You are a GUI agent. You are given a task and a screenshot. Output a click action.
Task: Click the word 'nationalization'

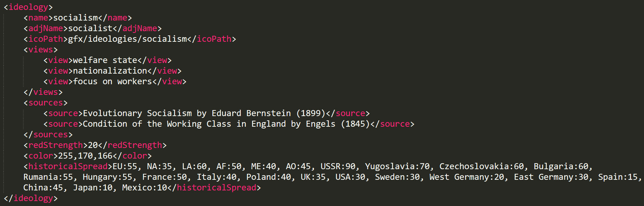click(110, 71)
